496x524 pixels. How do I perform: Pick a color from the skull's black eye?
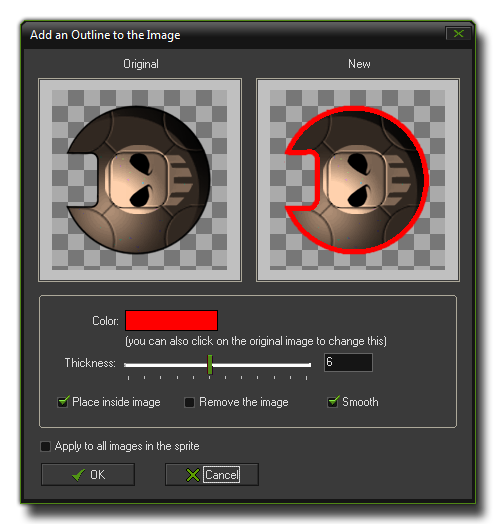(x=141, y=163)
